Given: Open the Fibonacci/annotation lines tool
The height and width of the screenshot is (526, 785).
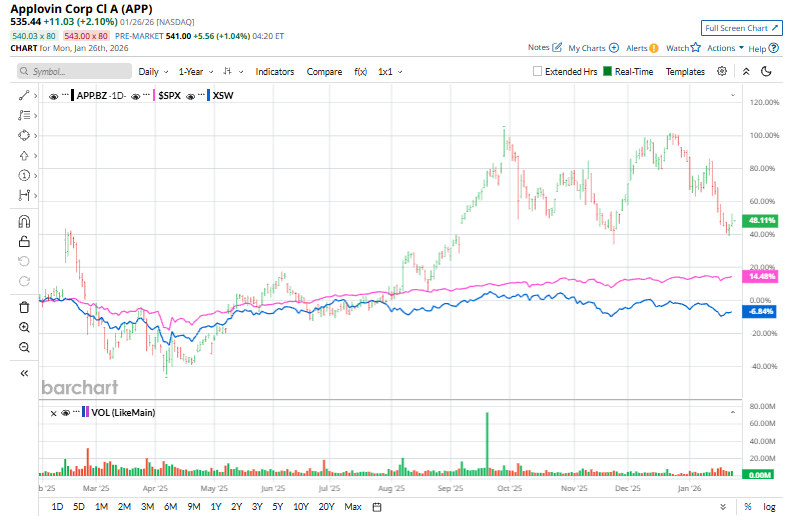Looking at the screenshot, I should (24, 115).
